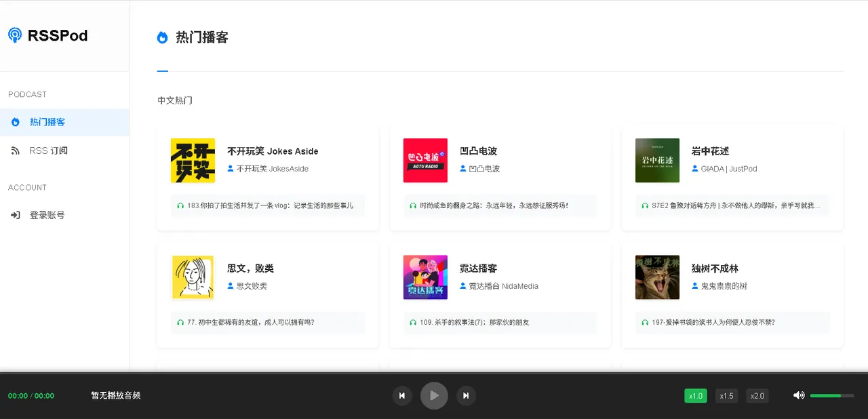The height and width of the screenshot is (419, 868).
Task: Click headphone icon on 时尚咸鱼 episode
Action: pyautogui.click(x=413, y=205)
